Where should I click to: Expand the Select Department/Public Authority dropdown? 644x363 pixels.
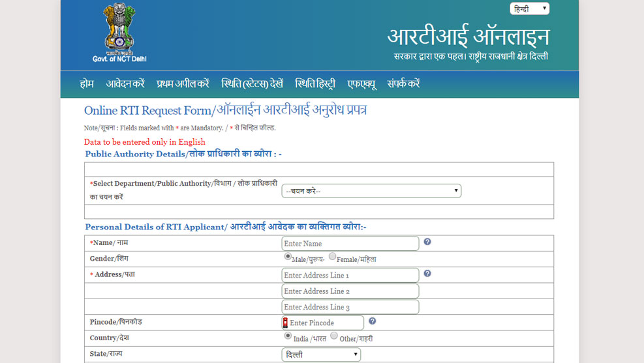(x=371, y=191)
